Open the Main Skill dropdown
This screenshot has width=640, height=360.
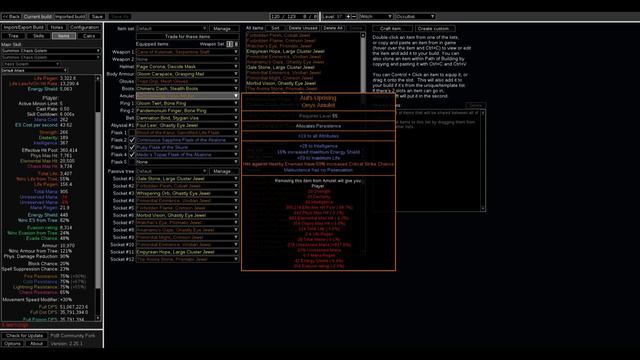click(x=51, y=51)
